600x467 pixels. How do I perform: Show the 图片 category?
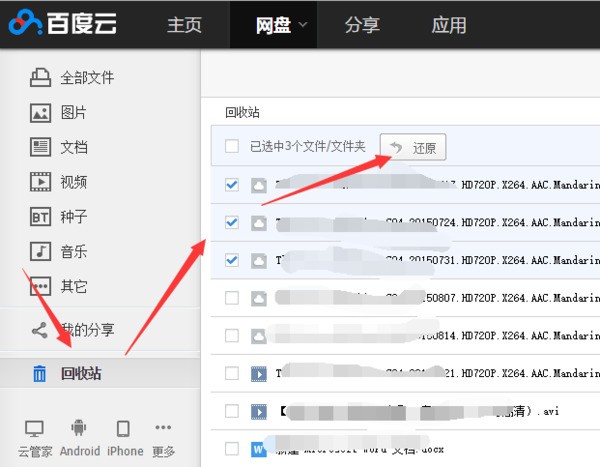(x=73, y=113)
